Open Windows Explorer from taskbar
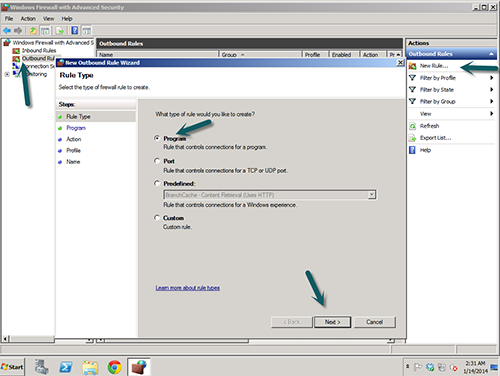 coord(90,367)
